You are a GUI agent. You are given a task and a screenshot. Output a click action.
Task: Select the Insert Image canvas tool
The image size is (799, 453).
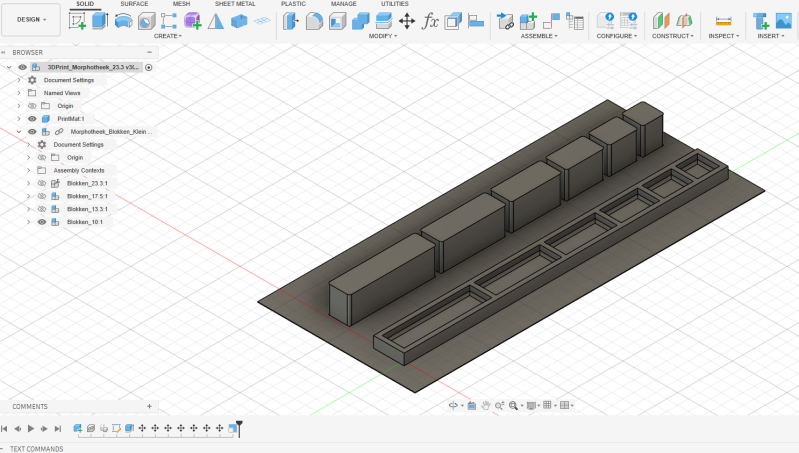coord(784,21)
